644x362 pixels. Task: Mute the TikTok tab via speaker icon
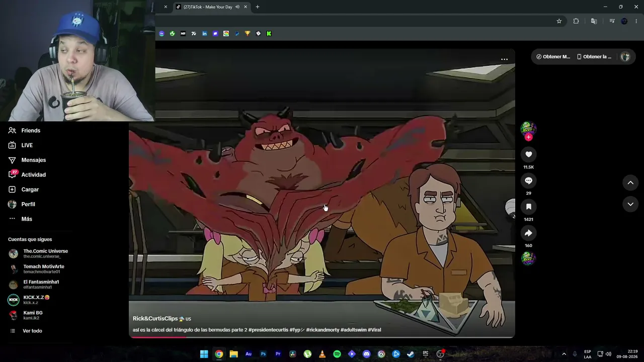pos(237,7)
